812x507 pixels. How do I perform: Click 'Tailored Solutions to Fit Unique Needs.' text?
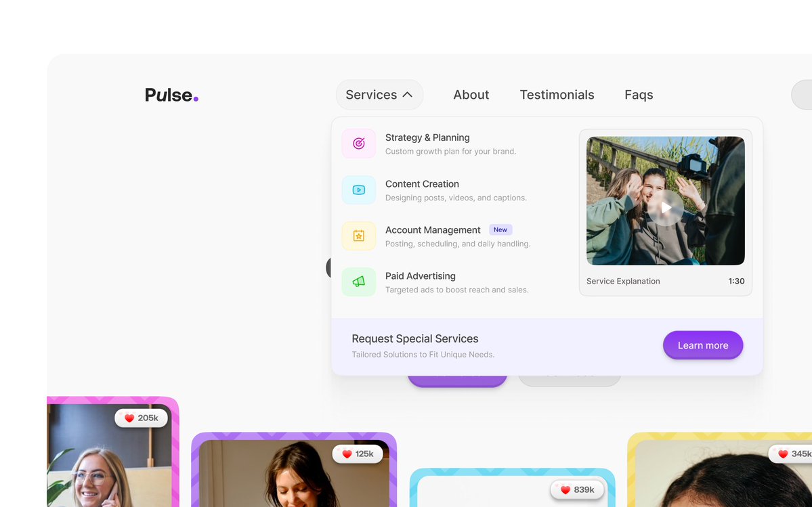423,355
